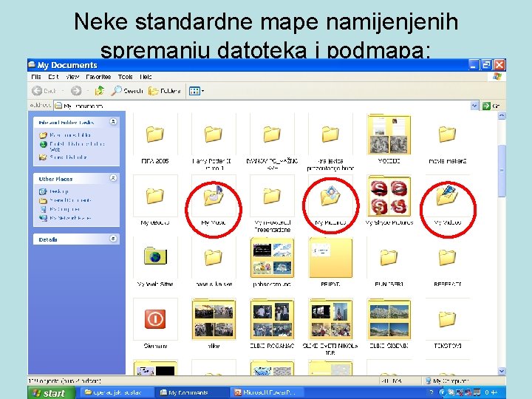
Task: Select the My Pictures folder
Action: click(x=330, y=200)
